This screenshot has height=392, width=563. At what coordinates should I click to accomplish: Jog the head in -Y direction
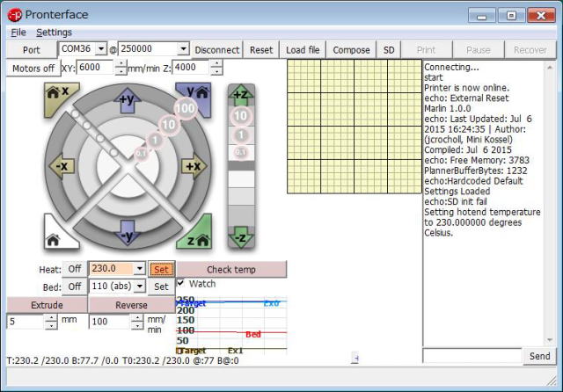click(128, 234)
